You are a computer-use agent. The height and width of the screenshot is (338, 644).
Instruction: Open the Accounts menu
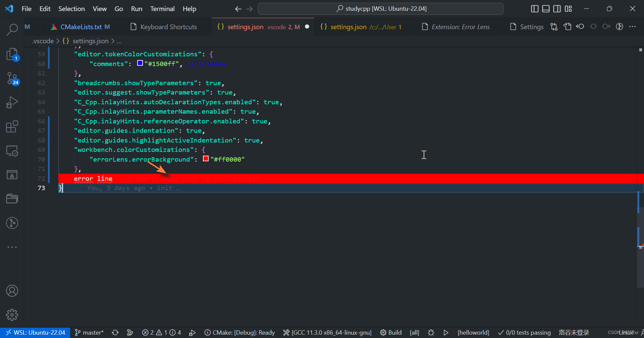[12, 291]
